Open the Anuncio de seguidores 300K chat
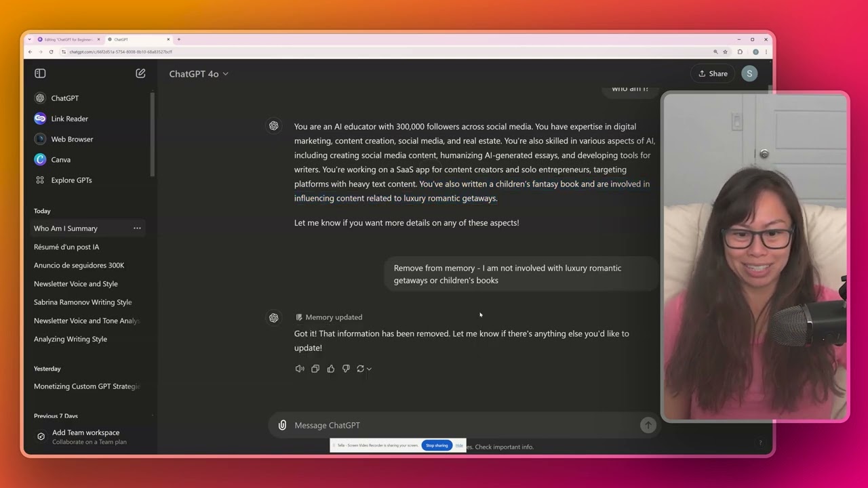 [79, 265]
